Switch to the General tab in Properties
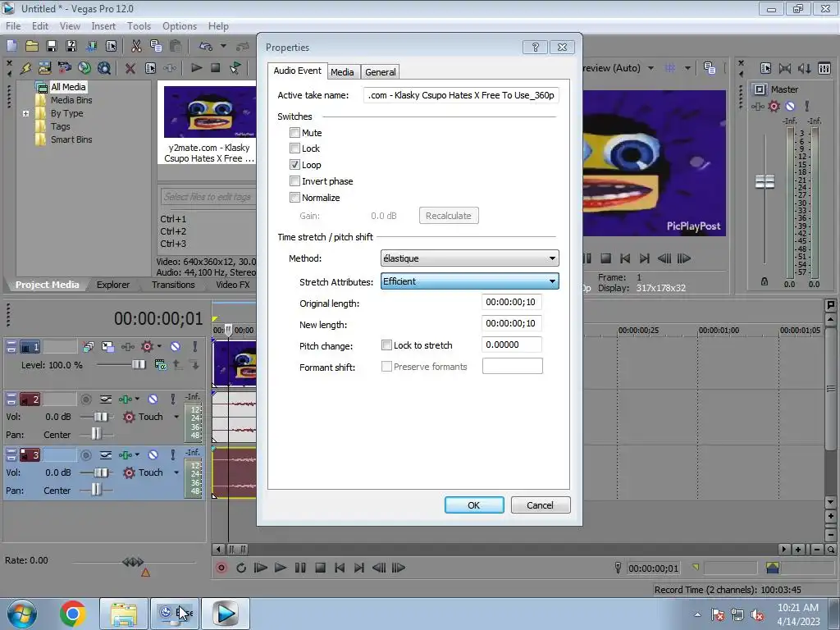840x630 pixels. coord(381,72)
